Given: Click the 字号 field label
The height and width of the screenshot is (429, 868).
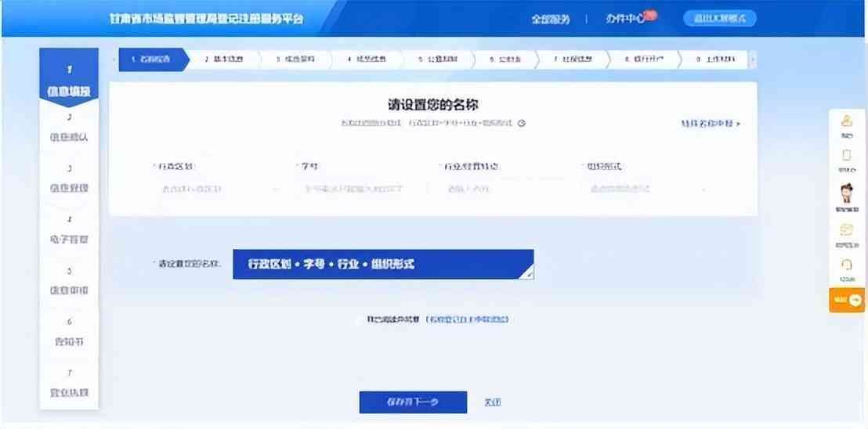Looking at the screenshot, I should point(310,166).
